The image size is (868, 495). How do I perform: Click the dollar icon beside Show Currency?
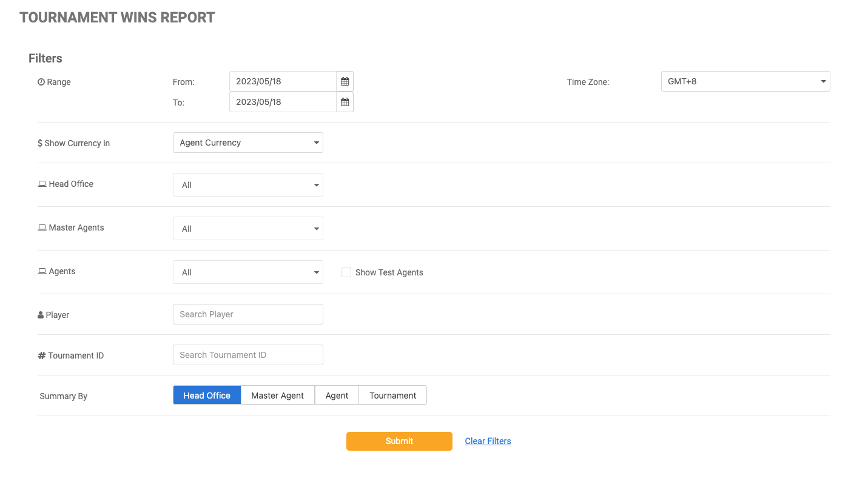point(40,143)
